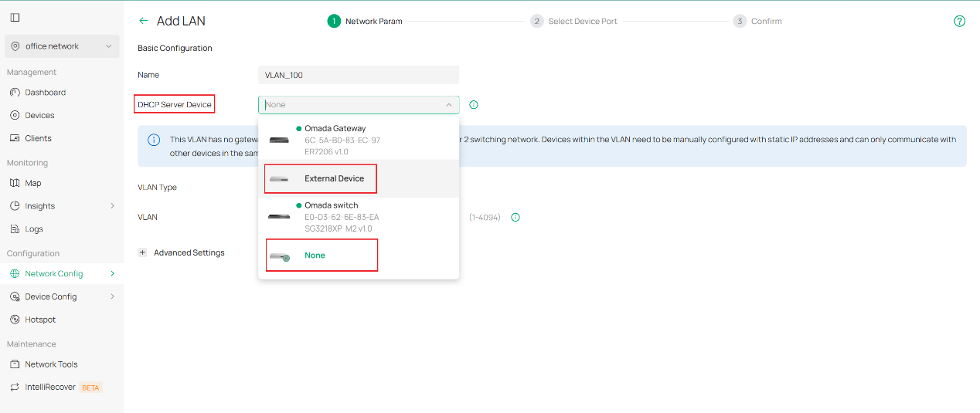This screenshot has height=413, width=980.
Task: Go to Network Tools in Maintenance
Action: tap(51, 364)
